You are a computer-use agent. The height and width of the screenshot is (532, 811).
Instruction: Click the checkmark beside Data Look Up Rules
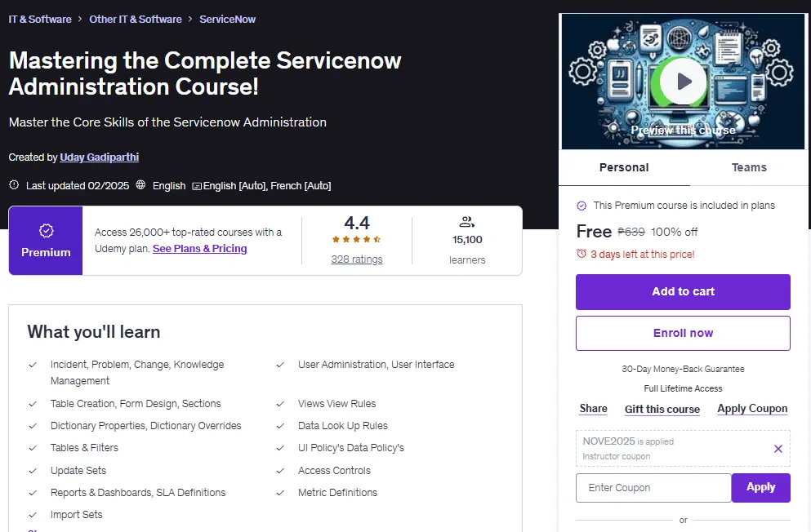pyautogui.click(x=280, y=426)
